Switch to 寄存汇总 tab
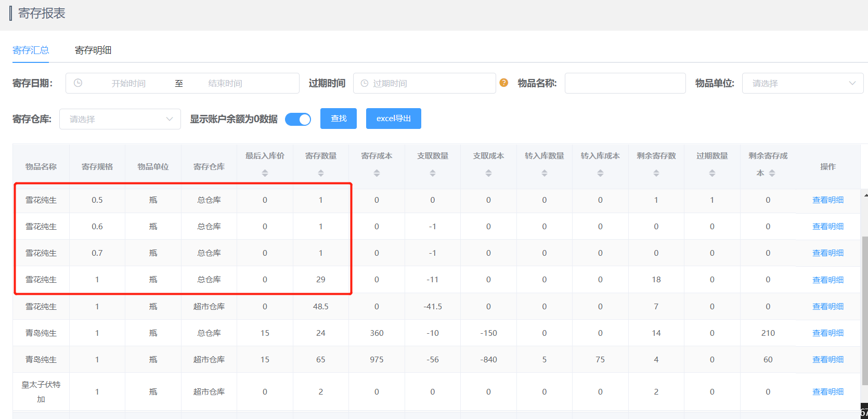The height and width of the screenshot is (419, 868). (x=31, y=50)
